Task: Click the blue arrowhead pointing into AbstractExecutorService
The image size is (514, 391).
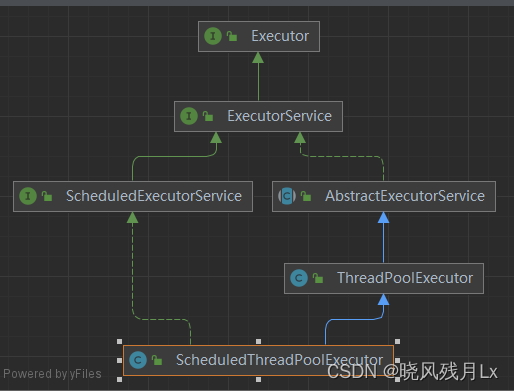Action: tap(384, 218)
